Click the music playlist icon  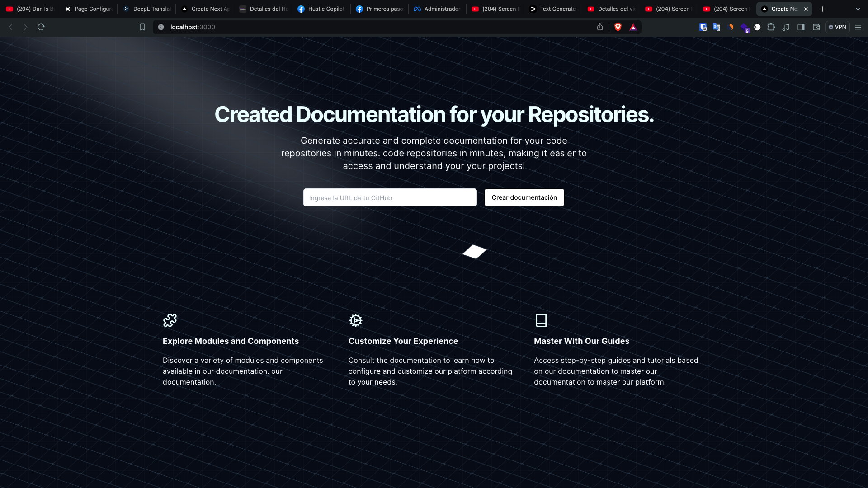tap(786, 27)
